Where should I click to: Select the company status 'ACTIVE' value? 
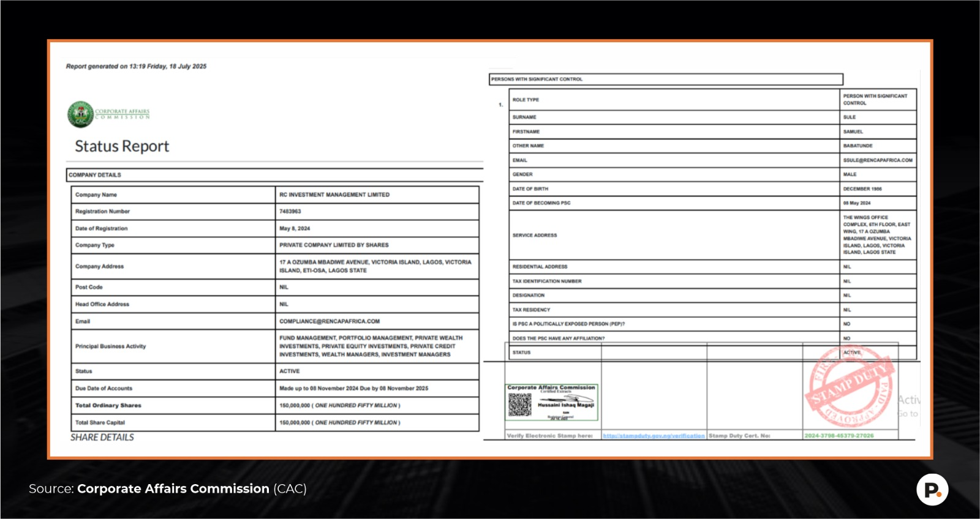pyautogui.click(x=290, y=372)
